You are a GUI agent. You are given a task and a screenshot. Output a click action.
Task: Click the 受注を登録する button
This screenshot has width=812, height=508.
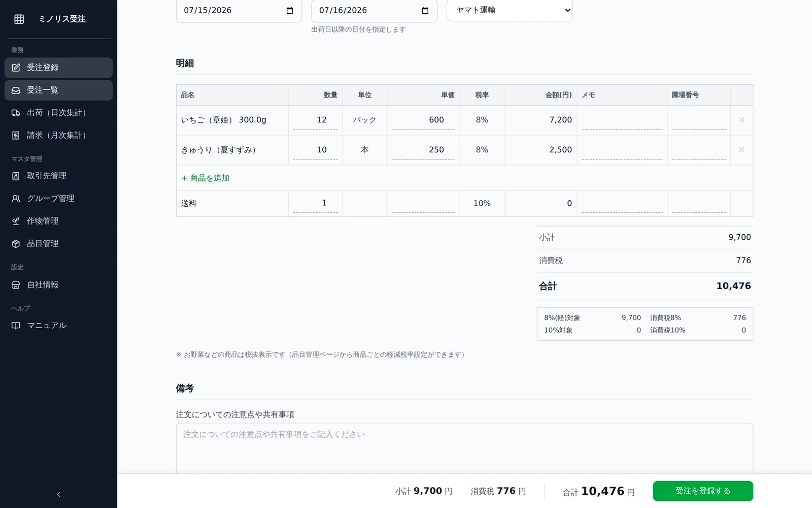tap(703, 491)
